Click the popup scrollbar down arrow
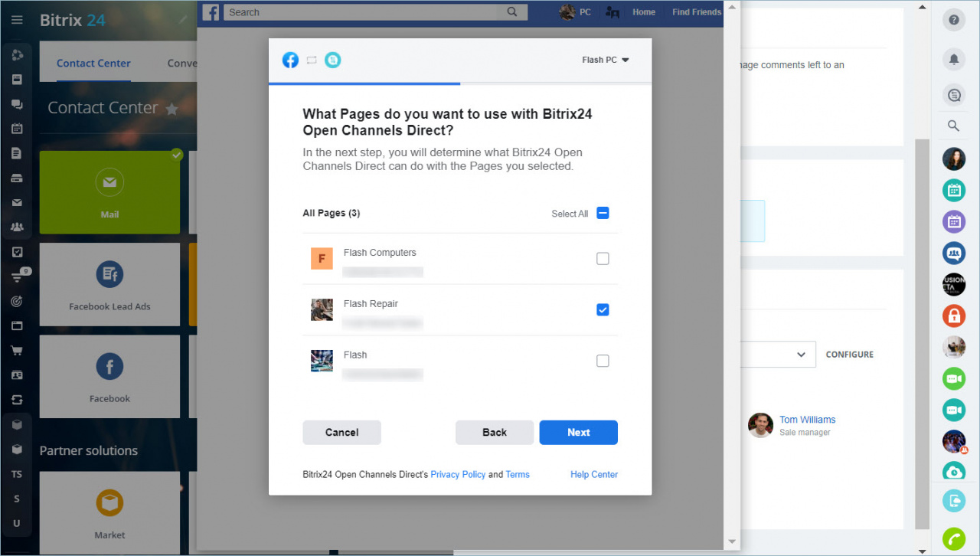This screenshot has width=980, height=556. (x=732, y=542)
